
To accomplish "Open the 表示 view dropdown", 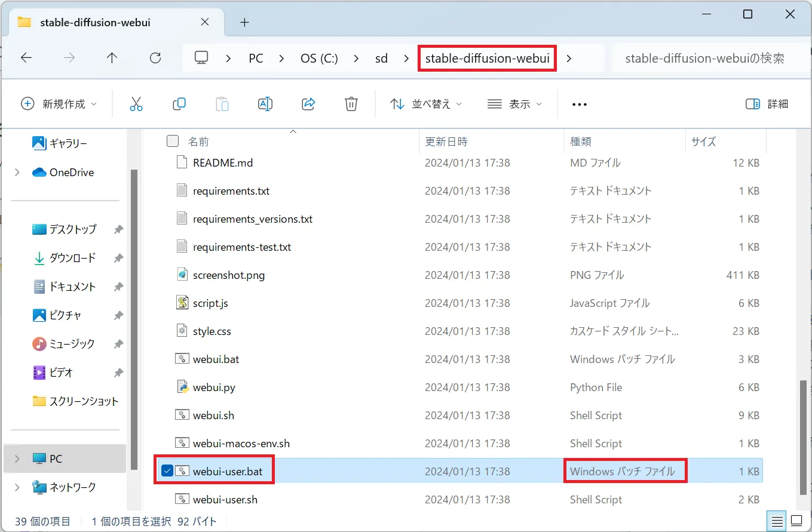I will click(x=514, y=104).
